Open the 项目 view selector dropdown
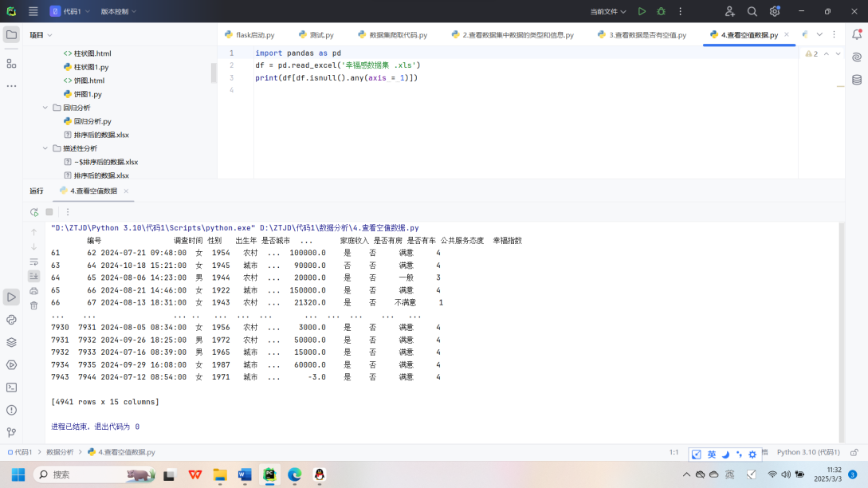The height and width of the screenshot is (488, 868). tap(41, 35)
